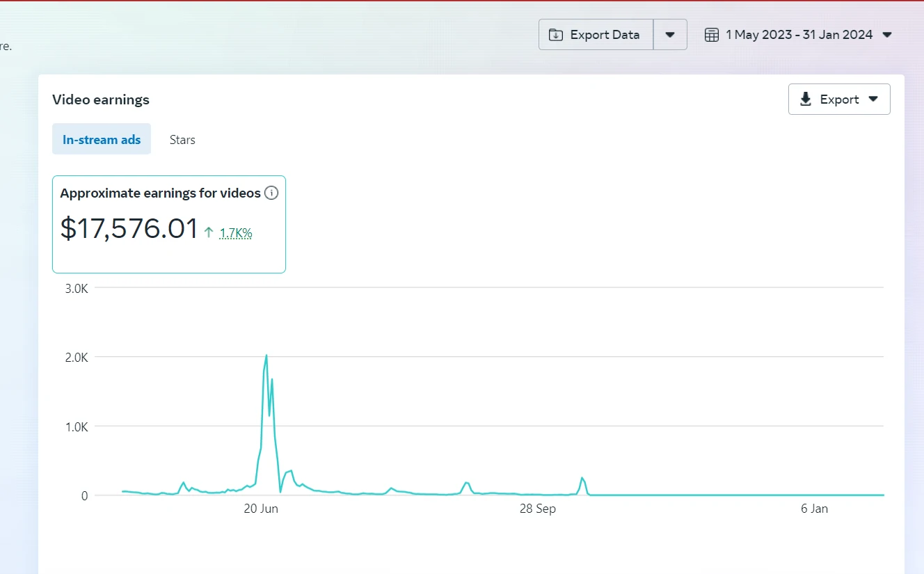Click info icon next to Approximate earnings
Screen dimensions: 924x574
pos(271,193)
